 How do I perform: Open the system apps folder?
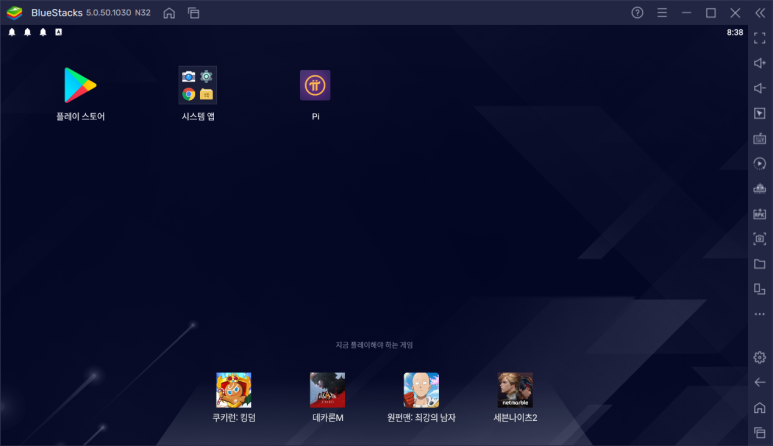(x=197, y=85)
